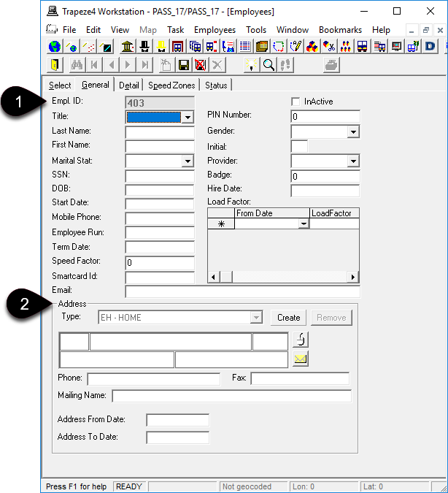Image resolution: width=448 pixels, height=493 pixels.
Task: Switch to the Detail tab
Action: [x=129, y=85]
